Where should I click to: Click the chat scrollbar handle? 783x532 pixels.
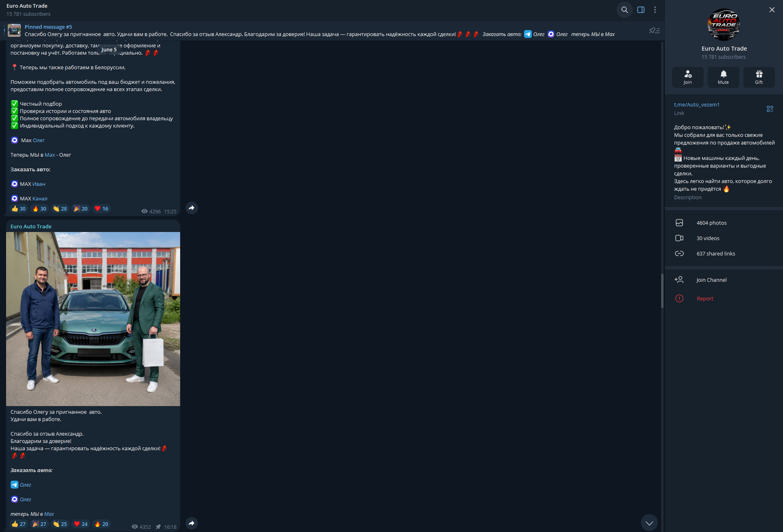(662, 291)
